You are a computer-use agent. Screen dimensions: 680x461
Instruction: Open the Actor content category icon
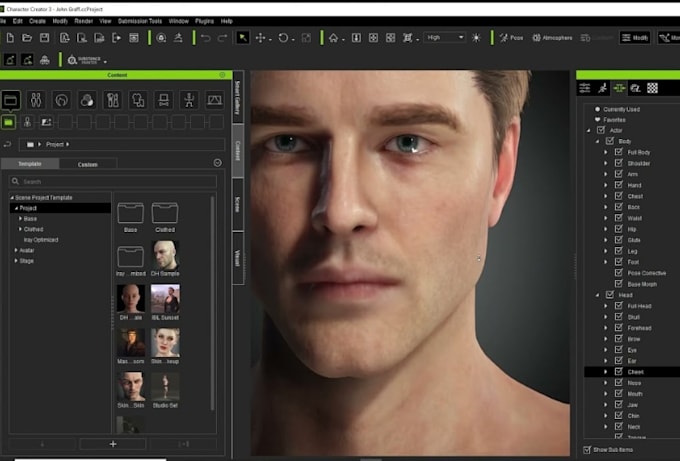coord(36,100)
